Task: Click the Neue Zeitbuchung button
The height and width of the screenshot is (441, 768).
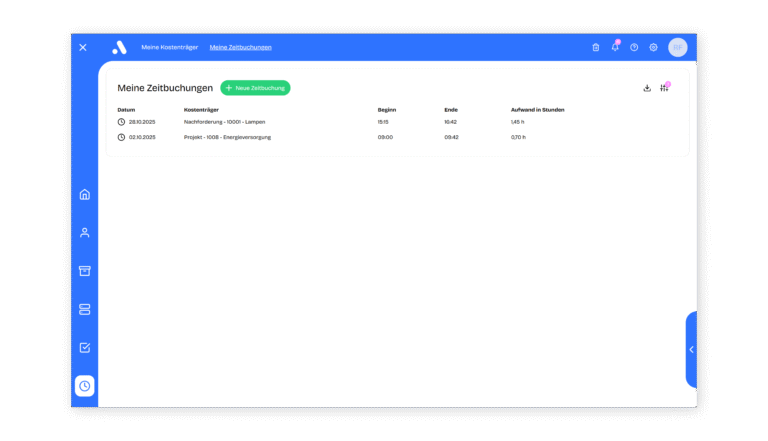Action: pos(255,88)
